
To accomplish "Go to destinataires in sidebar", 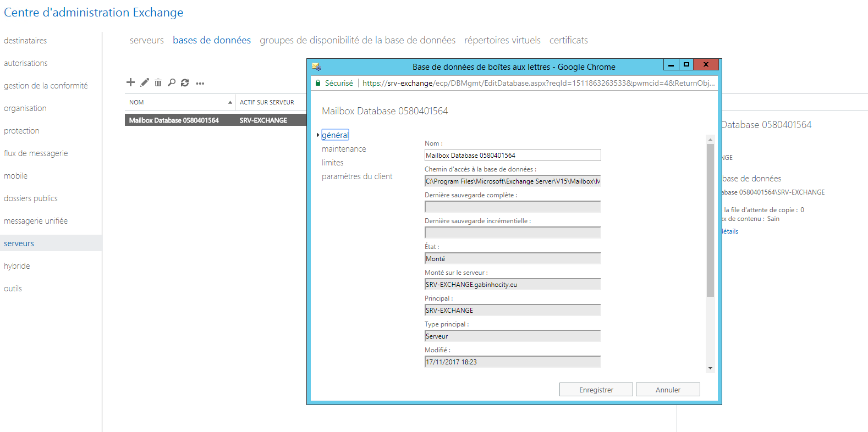I will pos(25,41).
